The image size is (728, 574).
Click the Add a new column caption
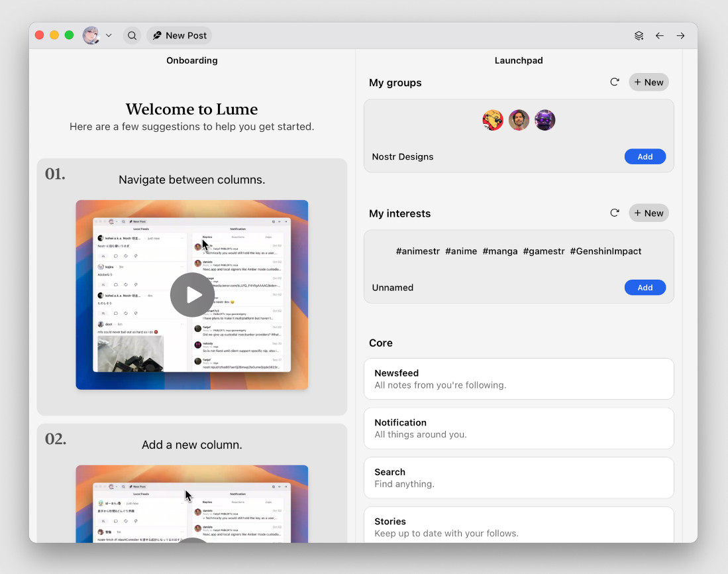click(191, 445)
